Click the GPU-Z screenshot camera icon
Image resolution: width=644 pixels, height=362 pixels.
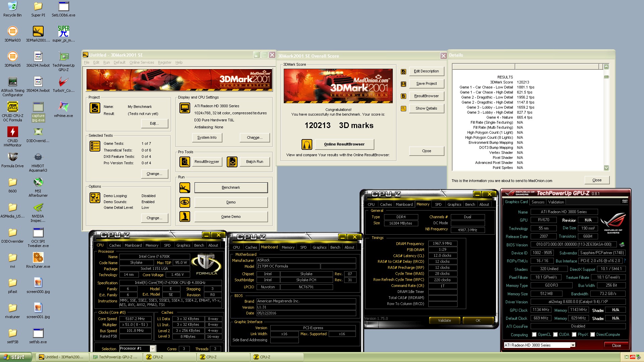click(625, 202)
